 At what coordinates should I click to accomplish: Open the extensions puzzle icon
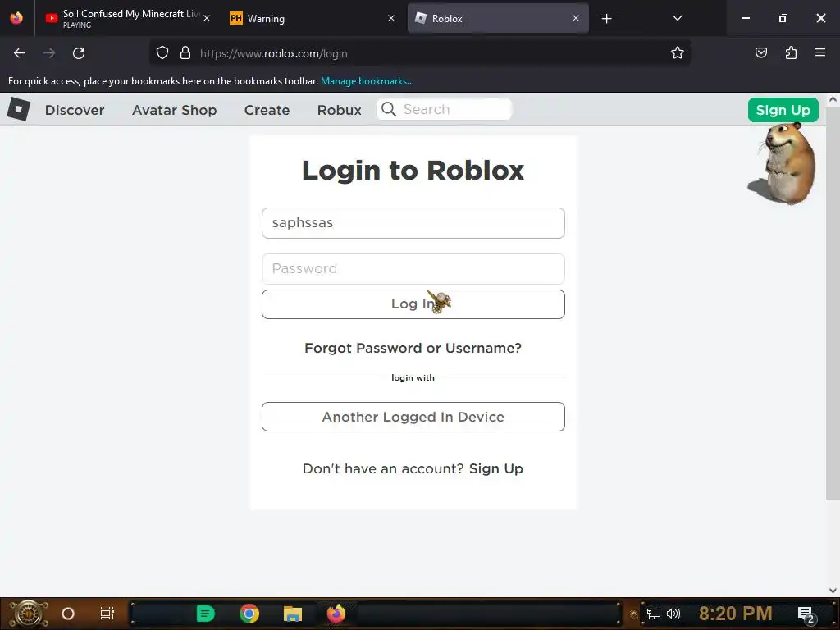point(791,52)
